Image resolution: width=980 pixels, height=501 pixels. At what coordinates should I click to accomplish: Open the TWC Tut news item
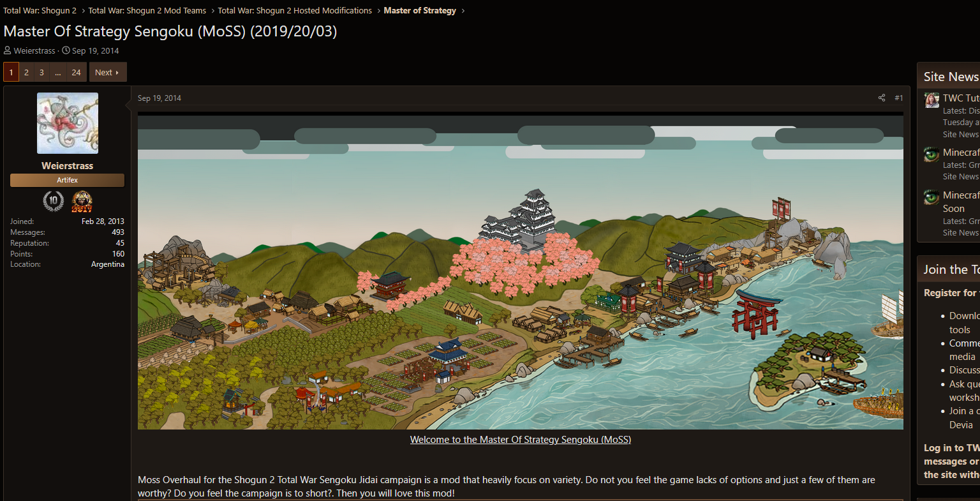coord(961,98)
